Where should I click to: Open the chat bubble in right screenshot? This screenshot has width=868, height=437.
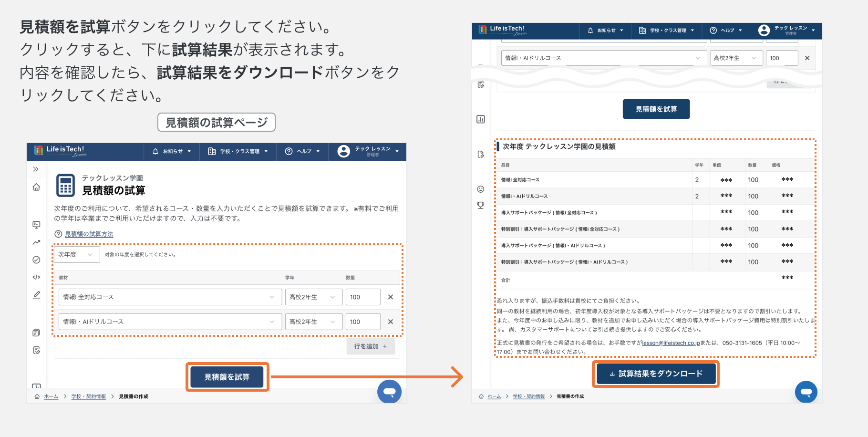coord(806,392)
